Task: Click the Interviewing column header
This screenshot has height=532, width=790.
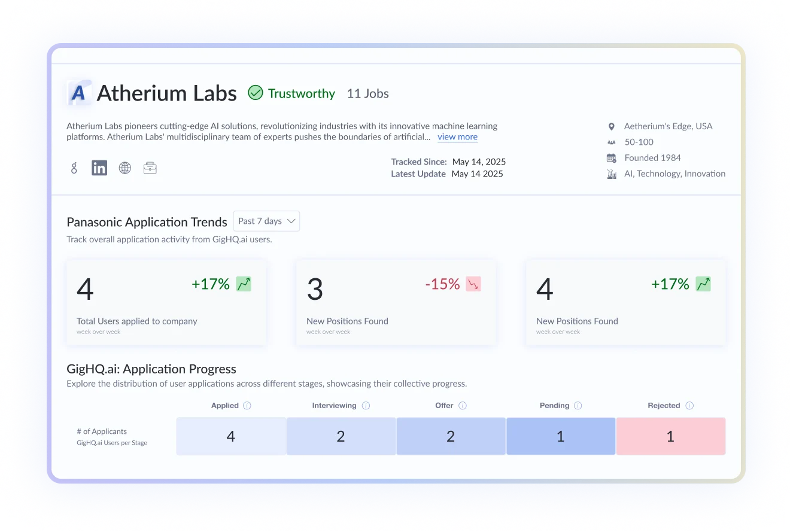Action: [334, 406]
